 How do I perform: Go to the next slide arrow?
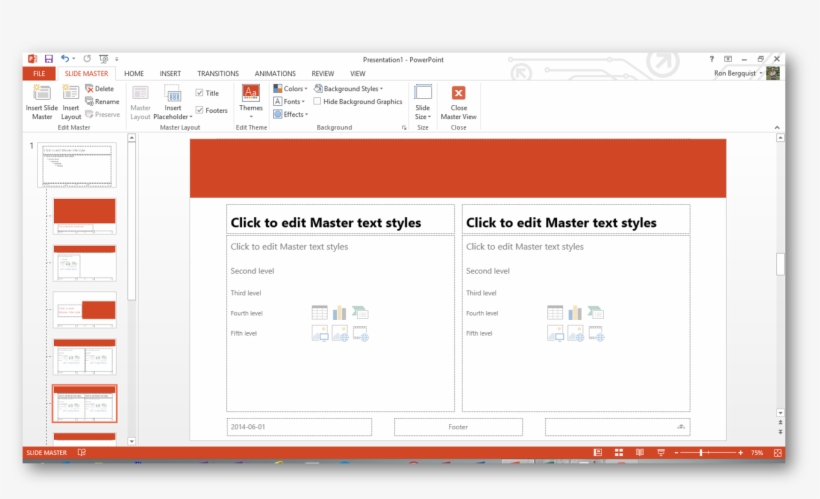click(x=780, y=432)
